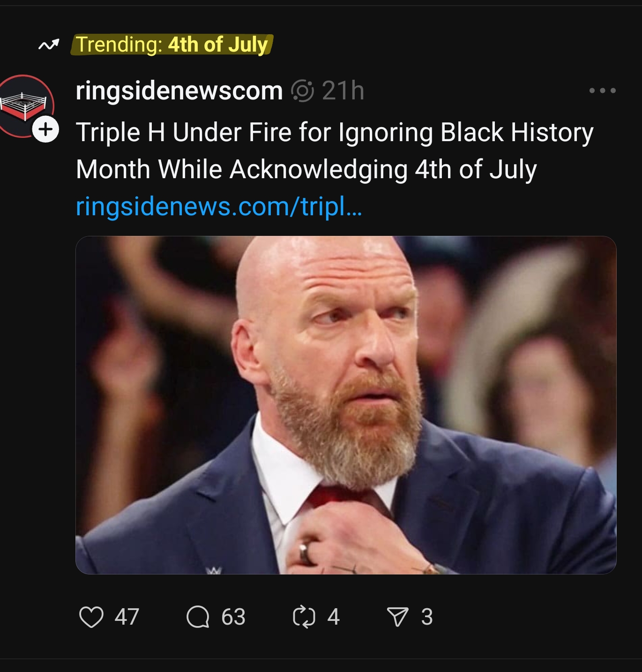The image size is (642, 672).
Task: Click the ringsidenewscom username
Action: click(x=179, y=91)
